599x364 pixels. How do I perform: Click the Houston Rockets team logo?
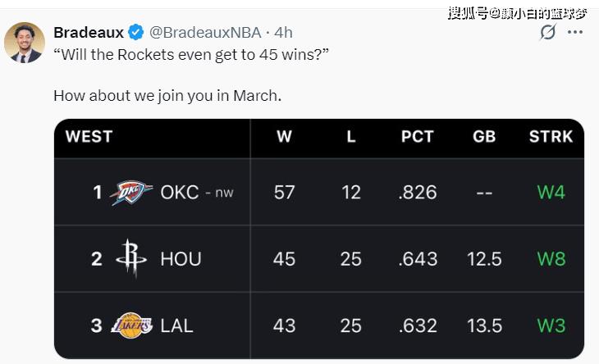click(131, 258)
